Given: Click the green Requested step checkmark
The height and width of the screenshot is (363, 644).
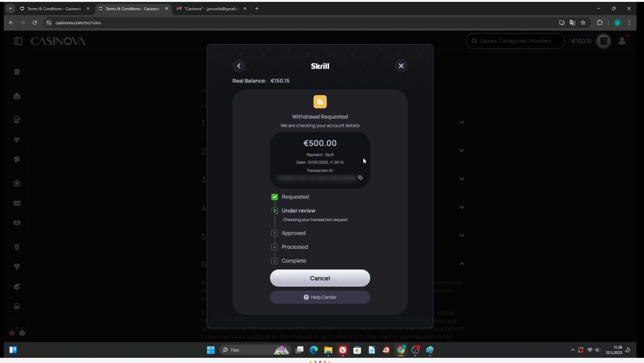Looking at the screenshot, I should (275, 197).
